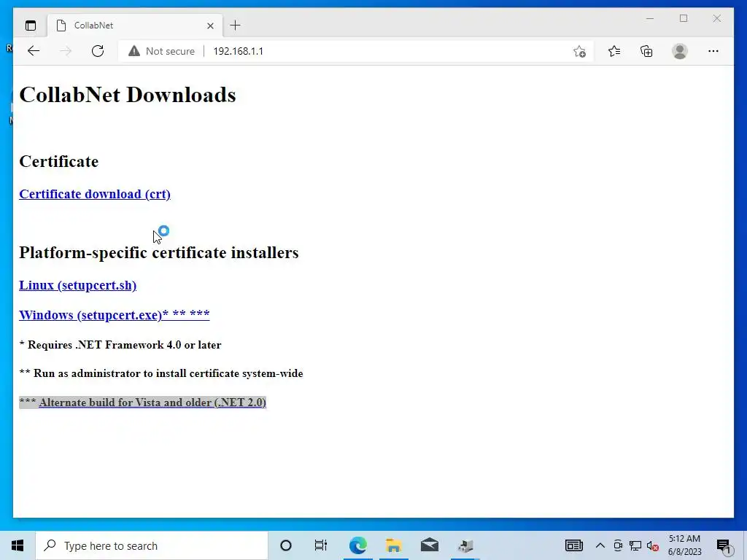Open the Windows Start menu
This screenshot has height=560, width=747.
[18, 545]
